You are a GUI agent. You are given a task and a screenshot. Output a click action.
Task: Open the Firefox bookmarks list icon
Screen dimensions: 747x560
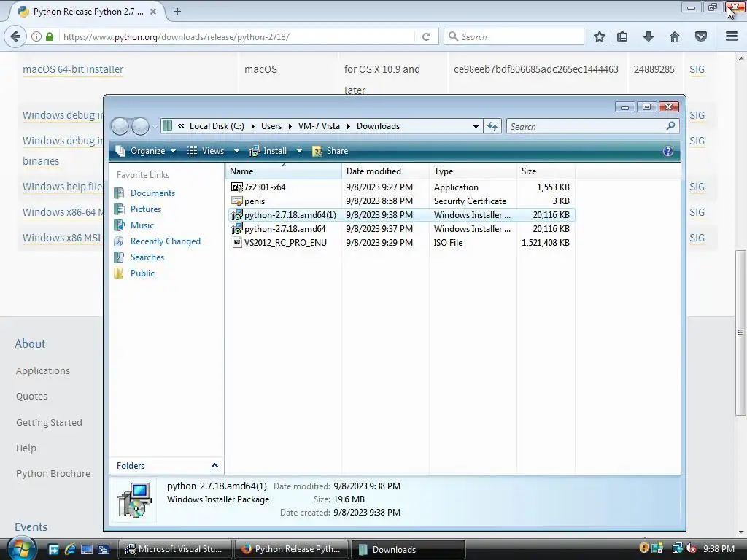pyautogui.click(x=622, y=36)
